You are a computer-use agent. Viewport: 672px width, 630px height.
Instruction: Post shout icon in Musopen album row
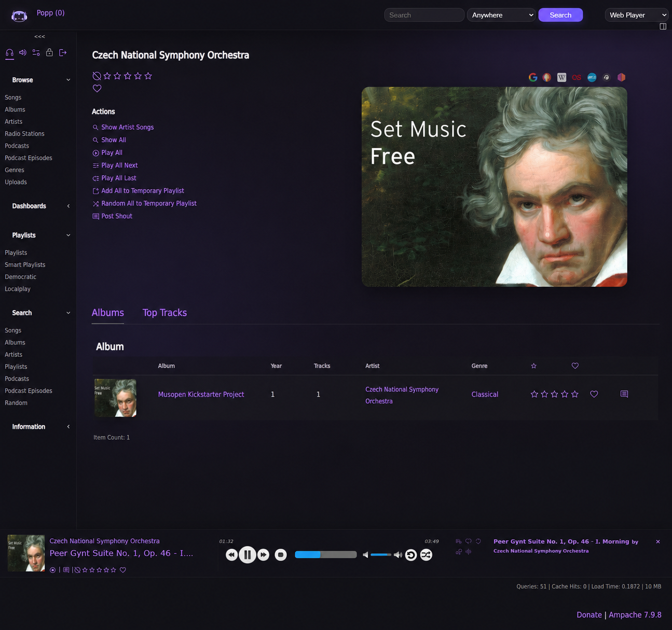click(624, 394)
